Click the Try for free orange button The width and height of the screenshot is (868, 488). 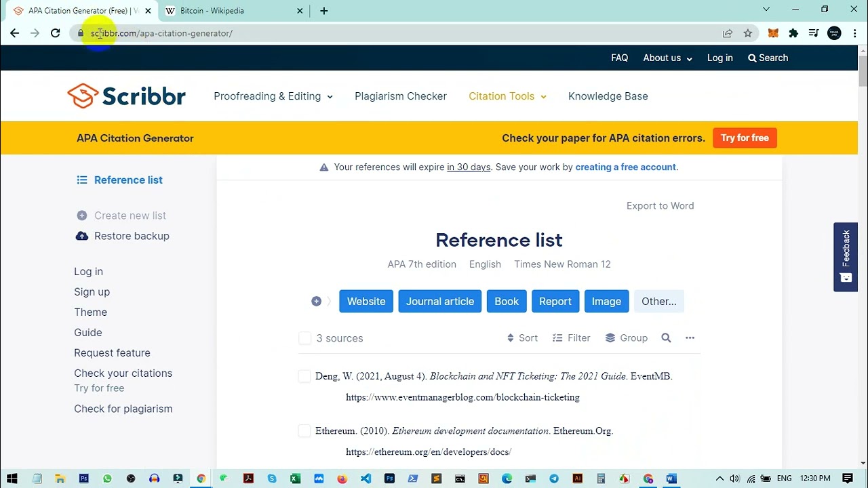[745, 138]
